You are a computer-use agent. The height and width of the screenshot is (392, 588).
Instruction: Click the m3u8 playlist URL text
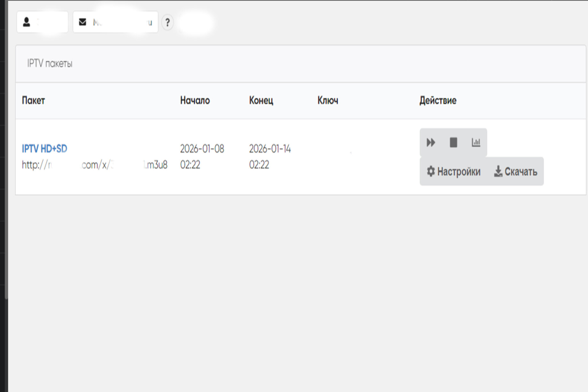(x=94, y=165)
